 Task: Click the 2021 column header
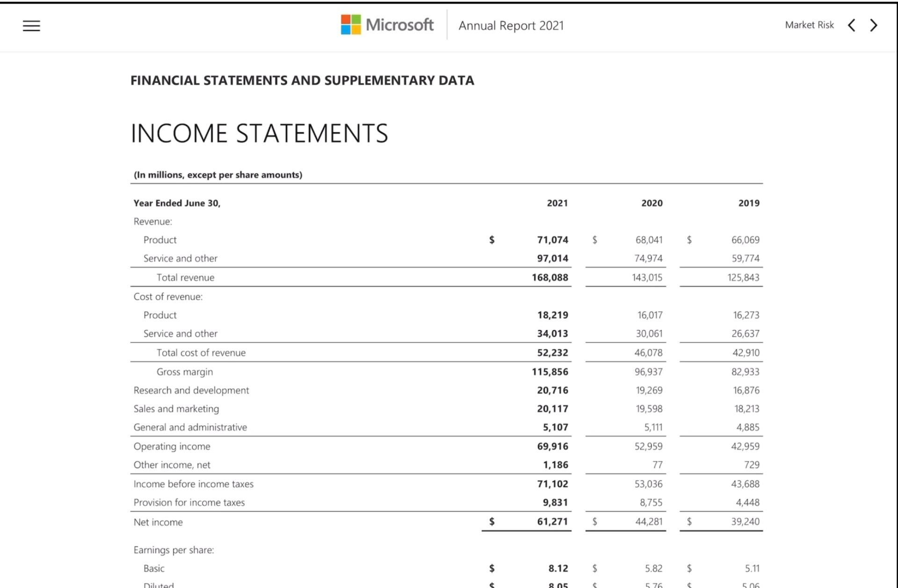[557, 203]
